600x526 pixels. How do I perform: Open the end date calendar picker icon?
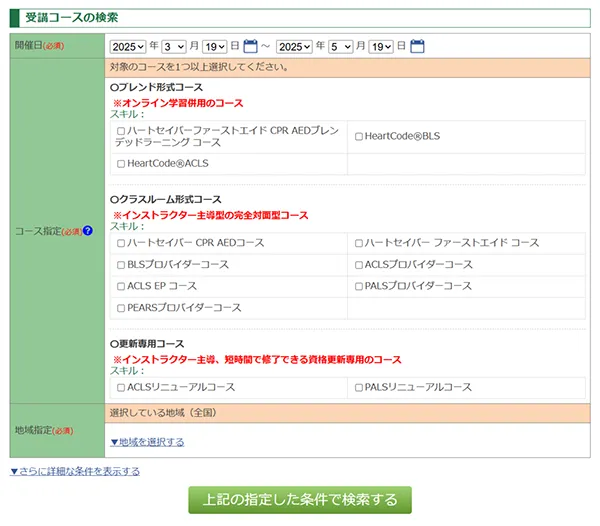(417, 46)
